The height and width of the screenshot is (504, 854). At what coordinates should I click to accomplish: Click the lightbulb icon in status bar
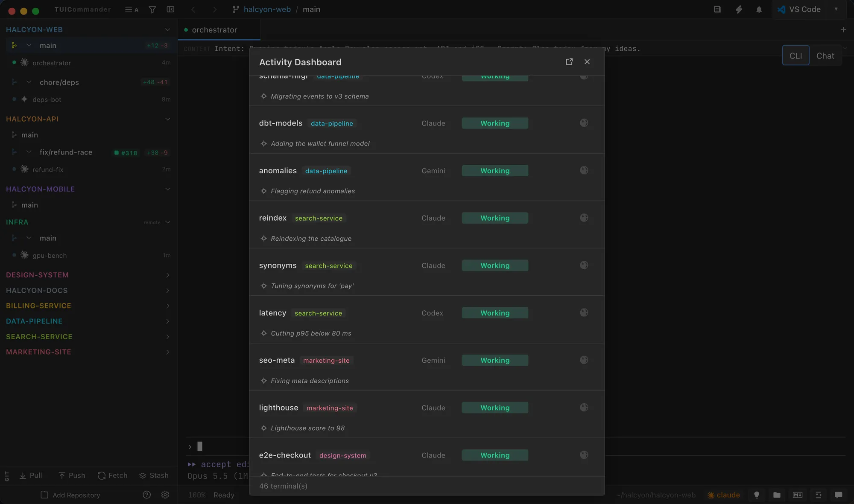coord(757,495)
